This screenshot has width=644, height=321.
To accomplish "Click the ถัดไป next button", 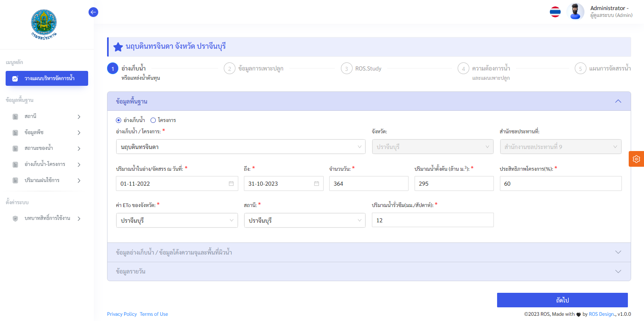I will pyautogui.click(x=562, y=300).
